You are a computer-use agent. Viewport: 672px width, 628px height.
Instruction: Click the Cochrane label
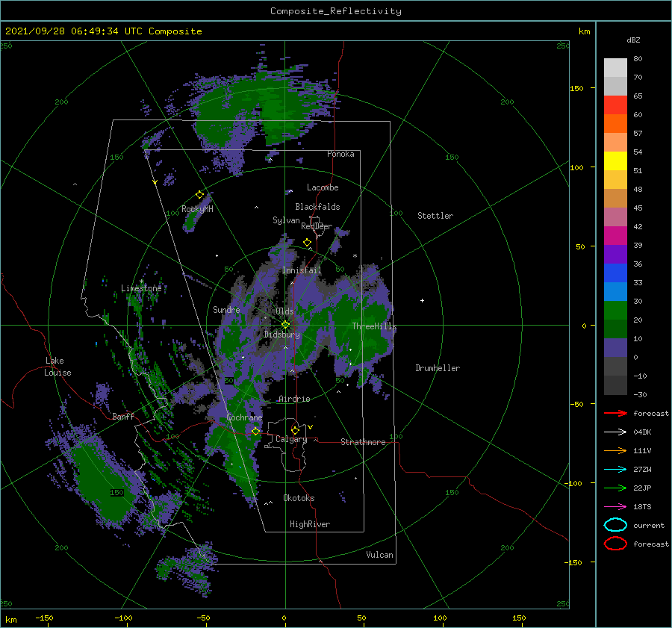tap(244, 417)
